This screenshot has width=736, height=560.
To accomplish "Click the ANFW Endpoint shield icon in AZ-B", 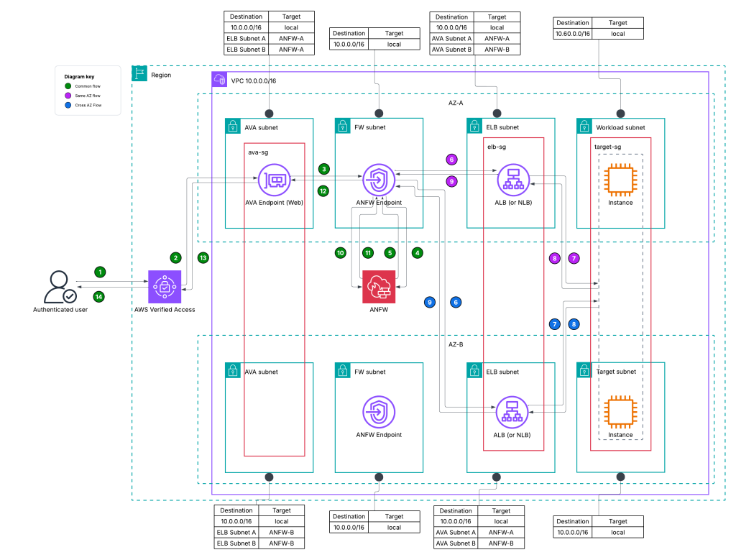I will point(379,412).
